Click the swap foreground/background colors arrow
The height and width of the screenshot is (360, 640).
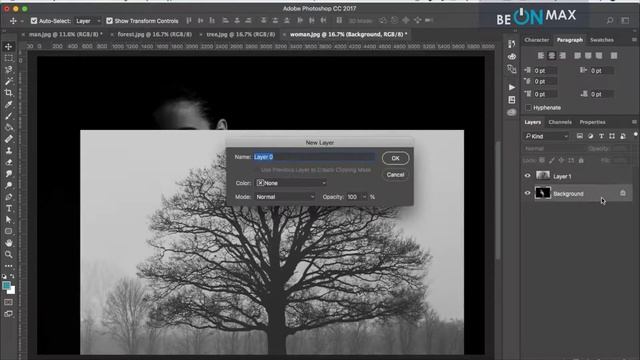click(x=13, y=277)
